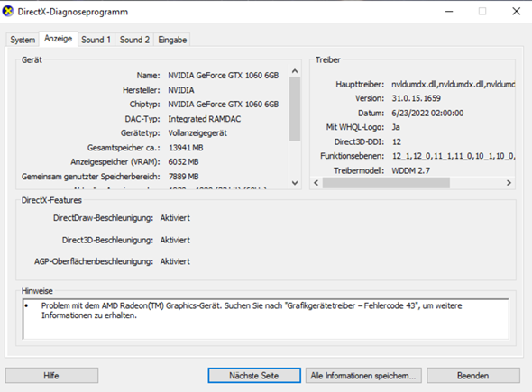Screen dimensions: 532x392
Task: Click Treiber panel scroll left arrow
Action: click(x=316, y=183)
